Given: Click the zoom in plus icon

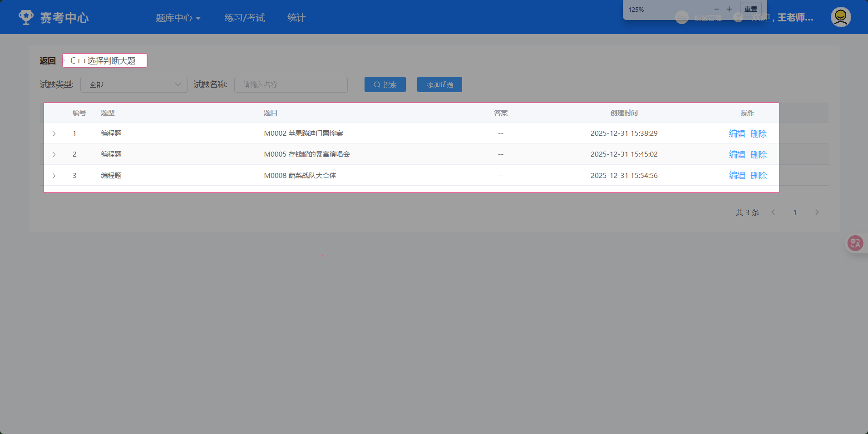Looking at the screenshot, I should point(729,9).
